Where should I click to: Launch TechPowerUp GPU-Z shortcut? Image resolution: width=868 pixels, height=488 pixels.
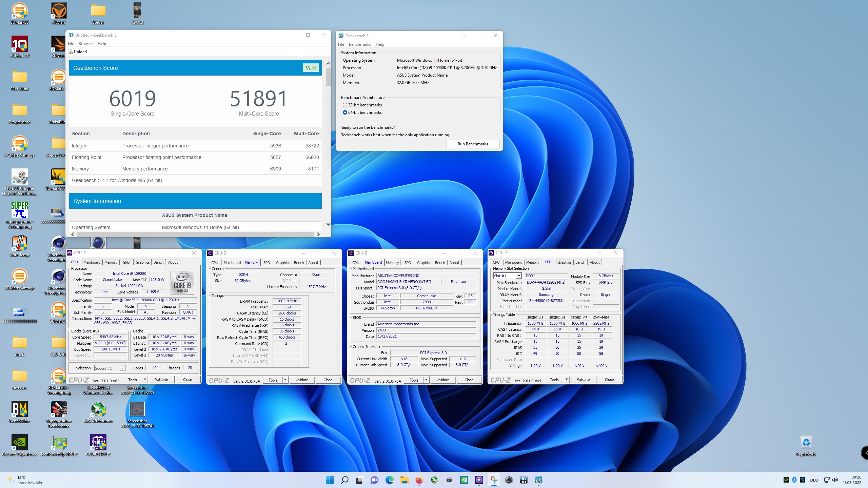point(59,445)
